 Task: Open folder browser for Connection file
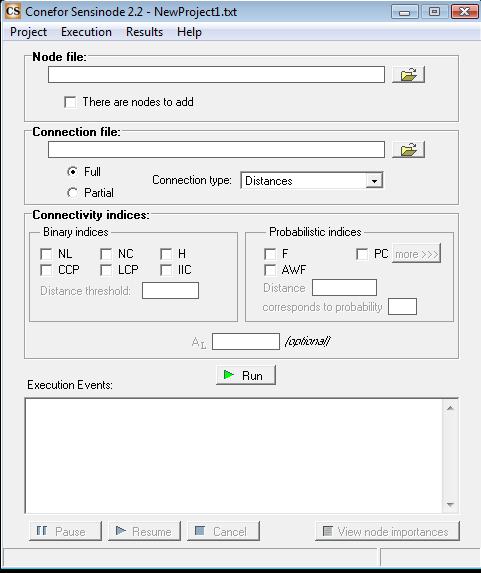pyautogui.click(x=408, y=149)
